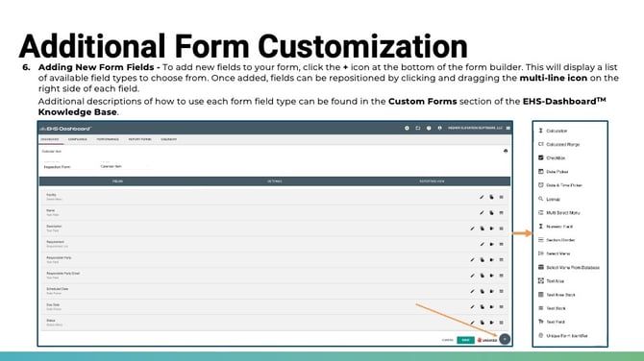Click the help question-mark icon in header
The height and width of the screenshot is (361, 644).
coord(429,128)
